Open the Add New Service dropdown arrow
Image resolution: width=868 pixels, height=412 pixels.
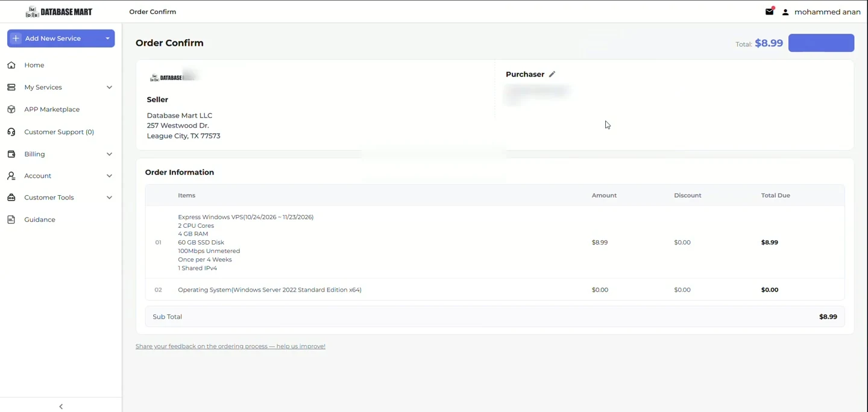(x=108, y=39)
